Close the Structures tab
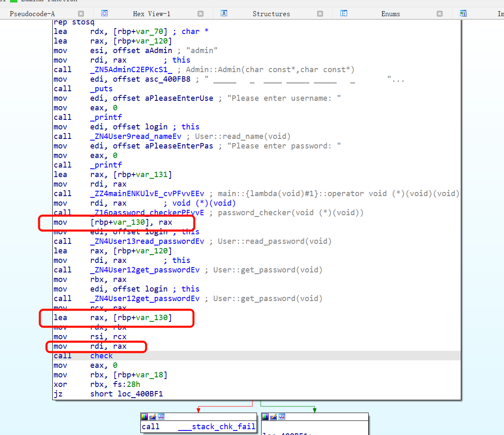The height and width of the screenshot is (435, 504). [x=320, y=14]
